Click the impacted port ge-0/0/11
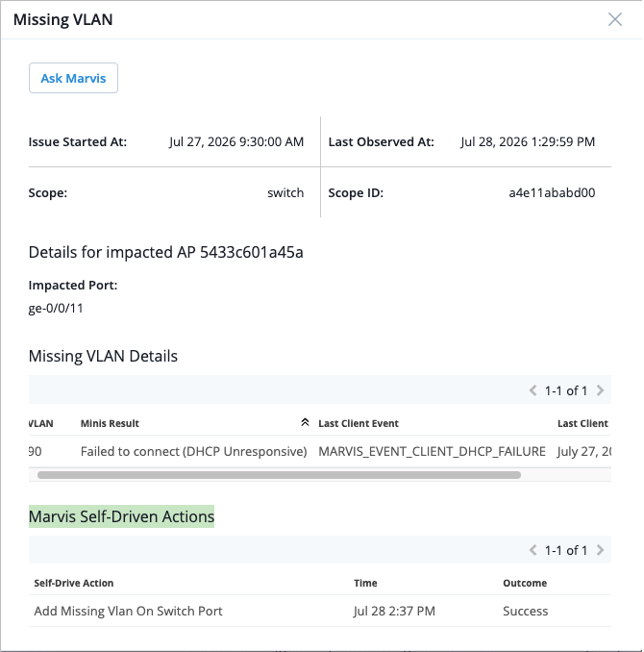This screenshot has width=644, height=652. (x=56, y=308)
